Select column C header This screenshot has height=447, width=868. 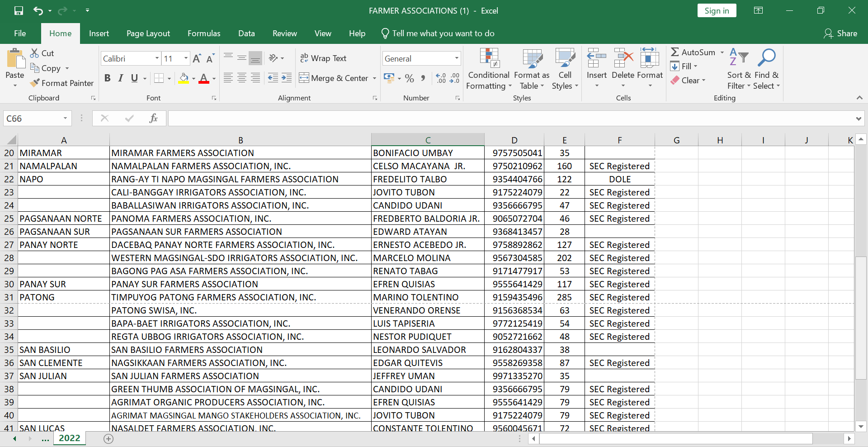[428, 140]
